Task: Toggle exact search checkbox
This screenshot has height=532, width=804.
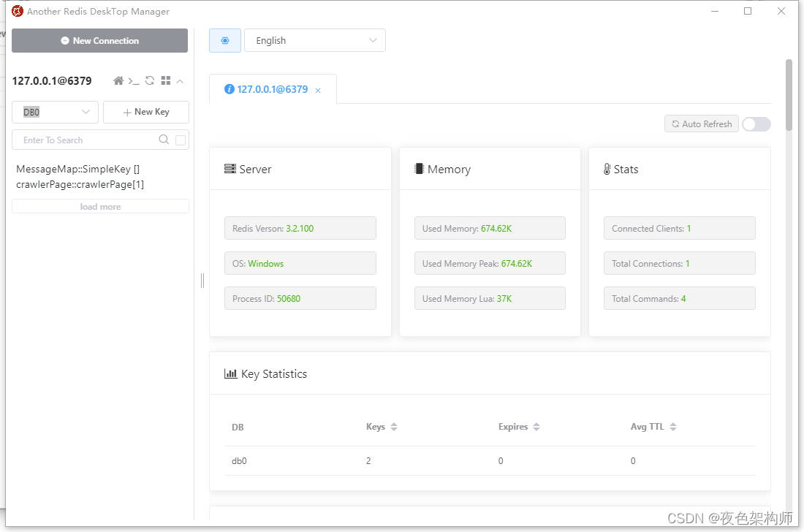Action: (181, 140)
